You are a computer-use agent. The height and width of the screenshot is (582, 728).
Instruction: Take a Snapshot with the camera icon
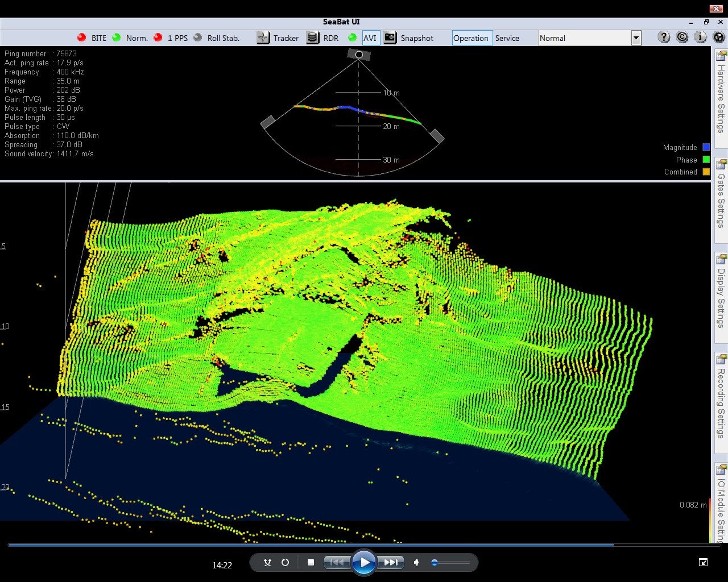[x=390, y=38]
